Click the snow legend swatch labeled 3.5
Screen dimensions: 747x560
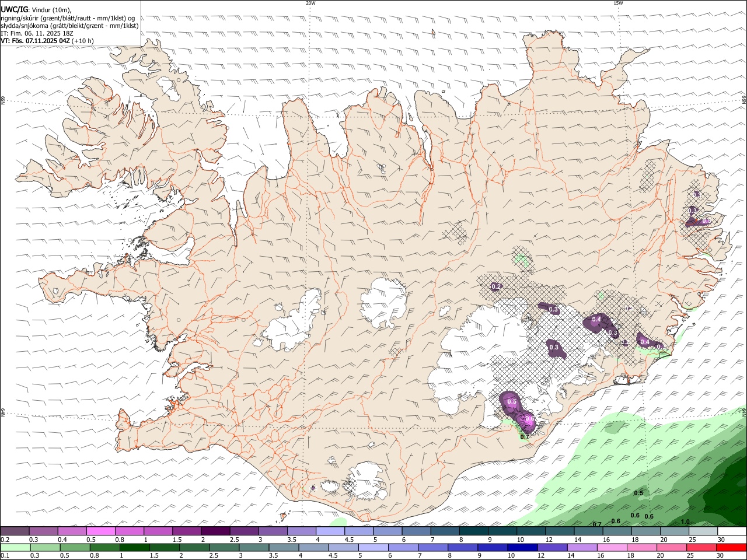pos(301,531)
